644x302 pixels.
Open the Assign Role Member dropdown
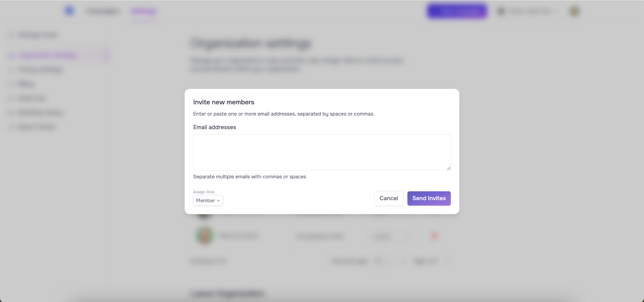coord(208,200)
